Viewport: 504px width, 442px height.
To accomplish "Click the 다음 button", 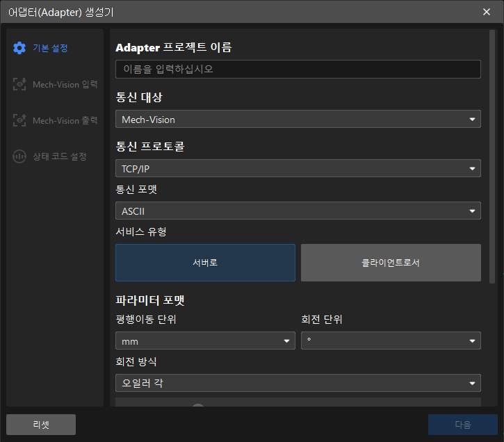I will point(463,425).
